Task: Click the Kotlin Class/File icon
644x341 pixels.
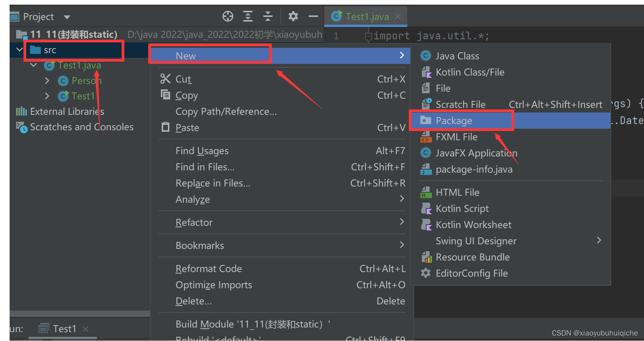Action: 426,72
